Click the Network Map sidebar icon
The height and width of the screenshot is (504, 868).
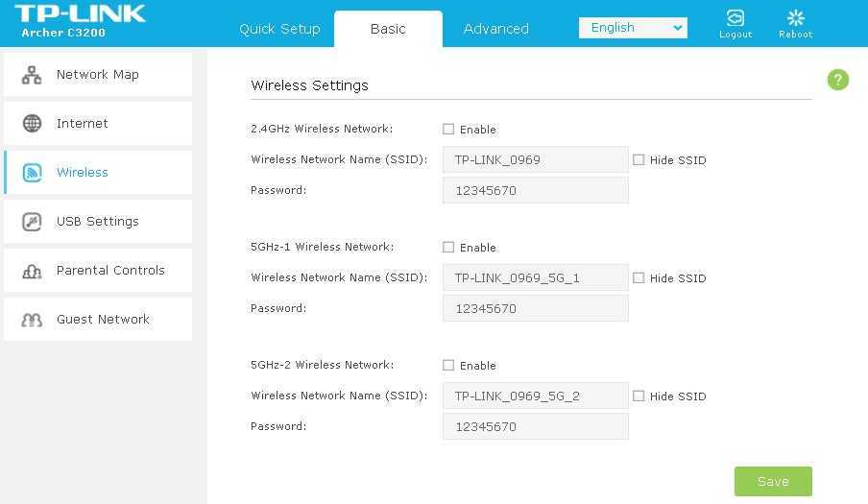[32, 75]
